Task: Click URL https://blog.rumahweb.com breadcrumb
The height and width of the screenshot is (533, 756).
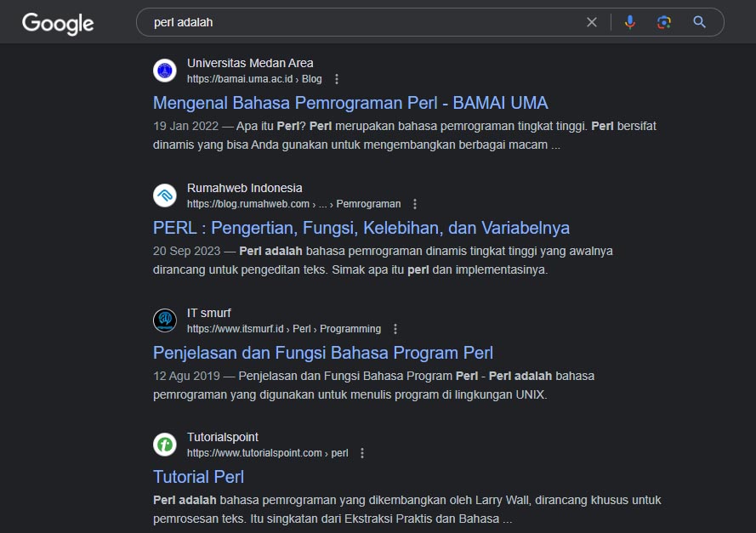Action: [293, 204]
